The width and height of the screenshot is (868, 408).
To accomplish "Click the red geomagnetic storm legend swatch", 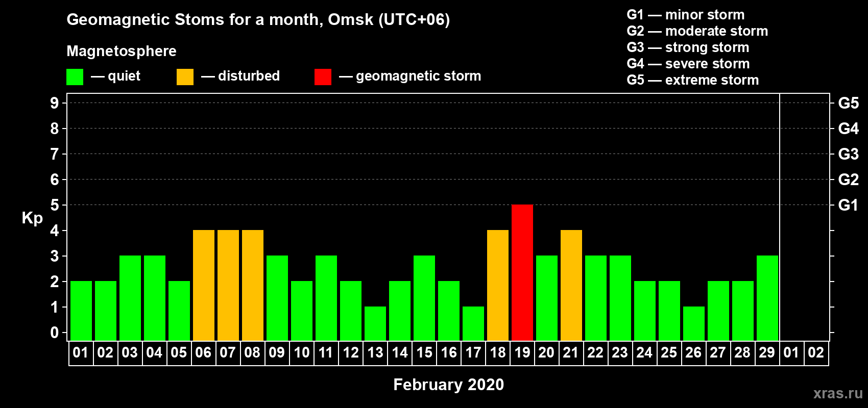I will (323, 77).
